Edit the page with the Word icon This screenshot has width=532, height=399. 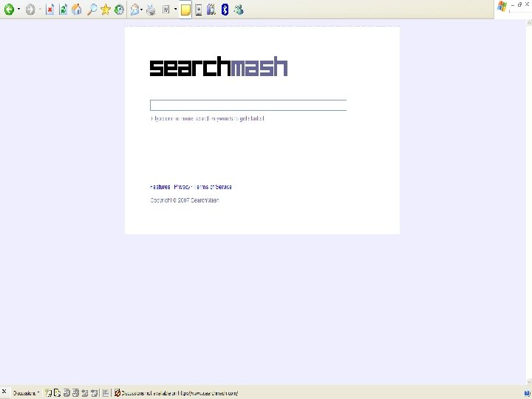[x=166, y=10]
